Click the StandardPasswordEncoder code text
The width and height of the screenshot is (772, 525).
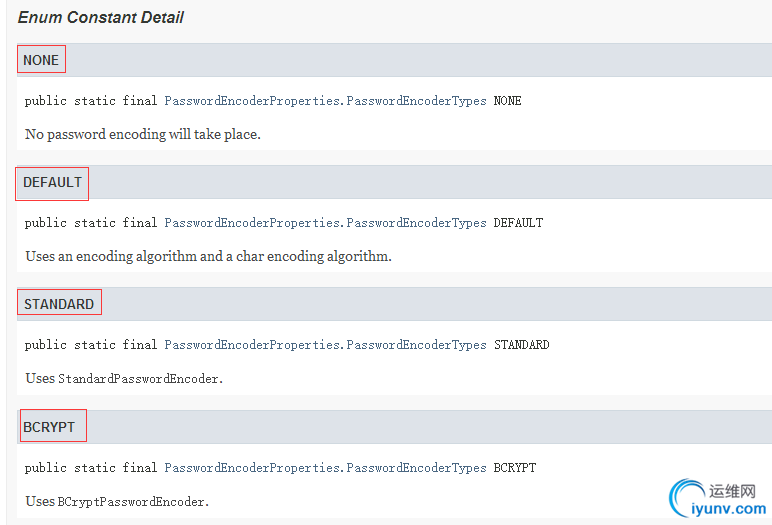(140, 379)
